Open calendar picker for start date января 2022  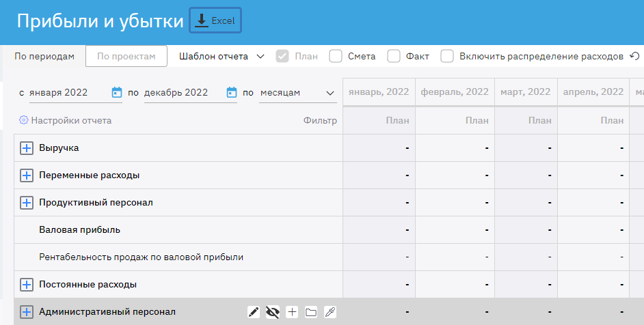tap(117, 92)
